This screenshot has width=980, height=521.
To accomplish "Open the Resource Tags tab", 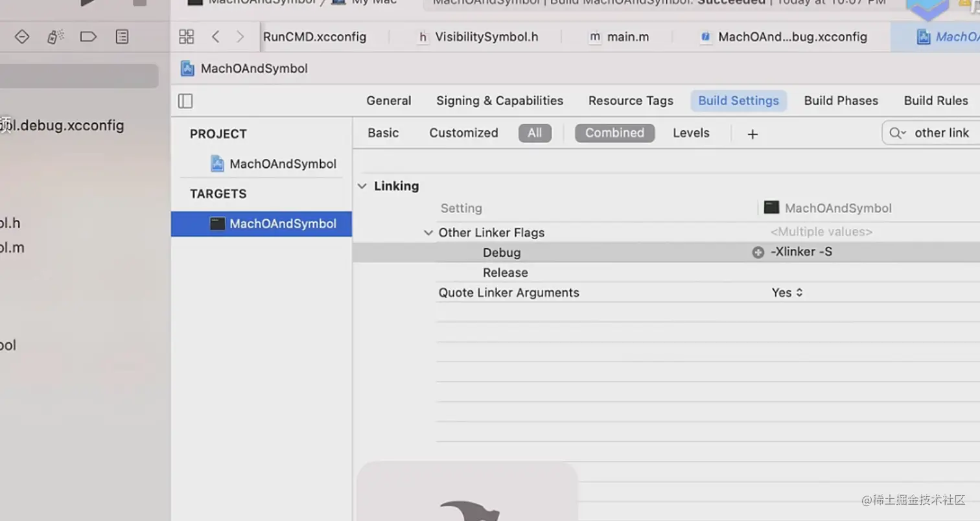I will (631, 100).
